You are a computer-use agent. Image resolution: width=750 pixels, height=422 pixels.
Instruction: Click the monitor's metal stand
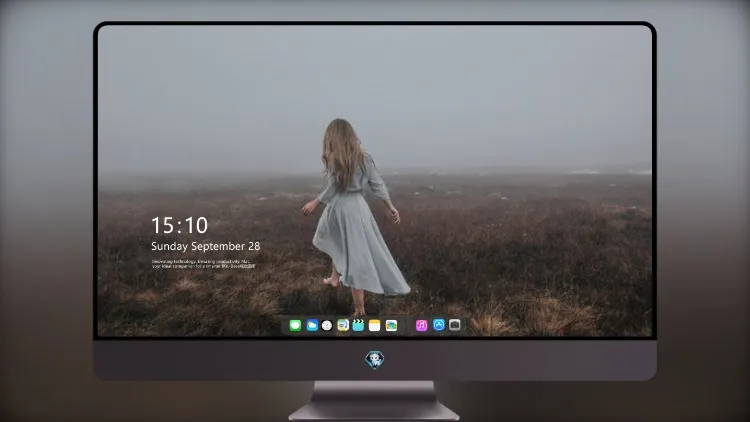(374, 400)
